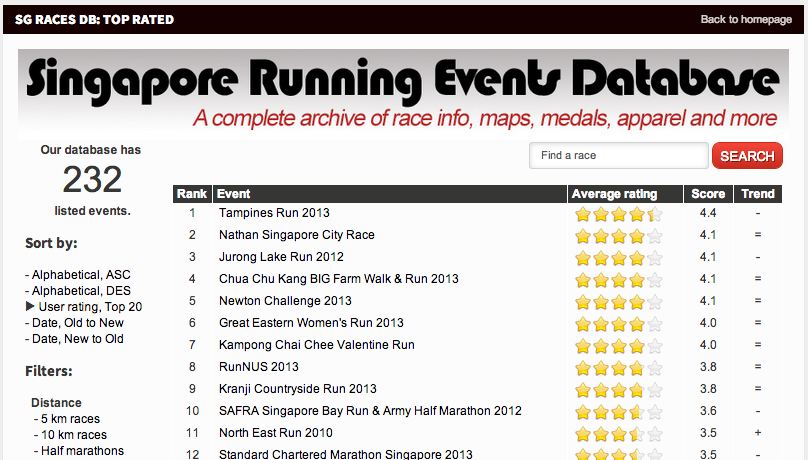The image size is (808, 460).
Task: Select User rating, Top 20 sort
Action: (x=90, y=306)
